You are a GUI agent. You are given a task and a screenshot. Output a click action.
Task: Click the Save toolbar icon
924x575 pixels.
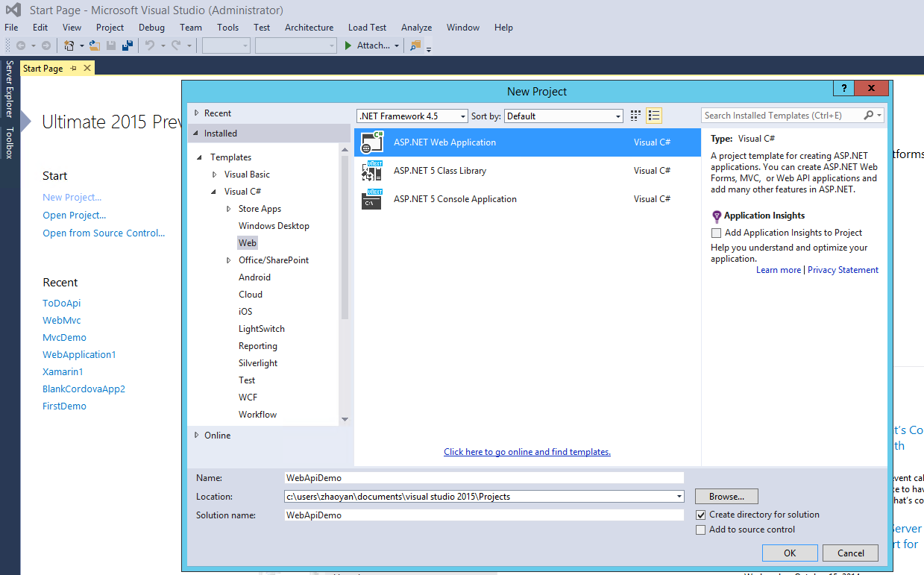tap(111, 45)
